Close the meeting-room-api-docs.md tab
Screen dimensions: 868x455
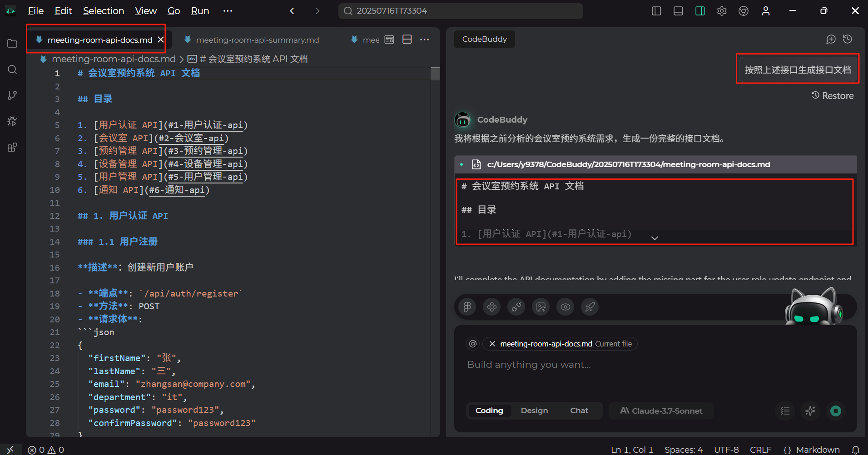point(160,40)
